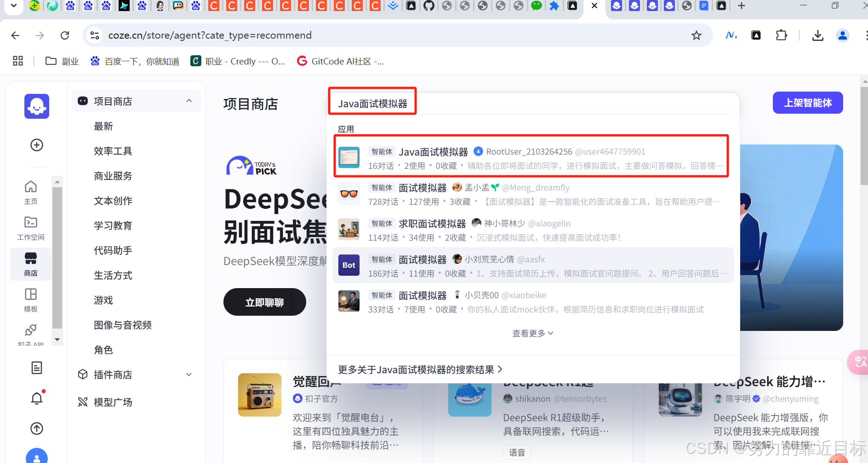Open the Chrome profile avatar icon
Viewport: 868px width, 463px height.
point(843,35)
